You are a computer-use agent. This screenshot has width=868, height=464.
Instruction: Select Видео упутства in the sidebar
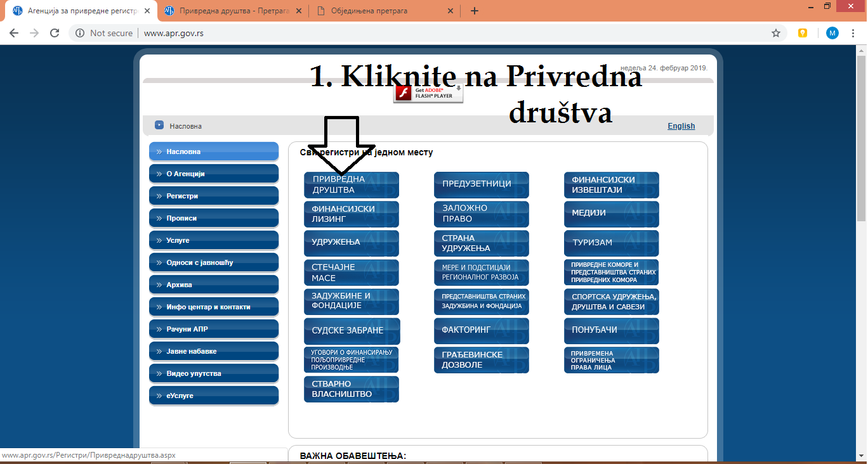(x=214, y=373)
